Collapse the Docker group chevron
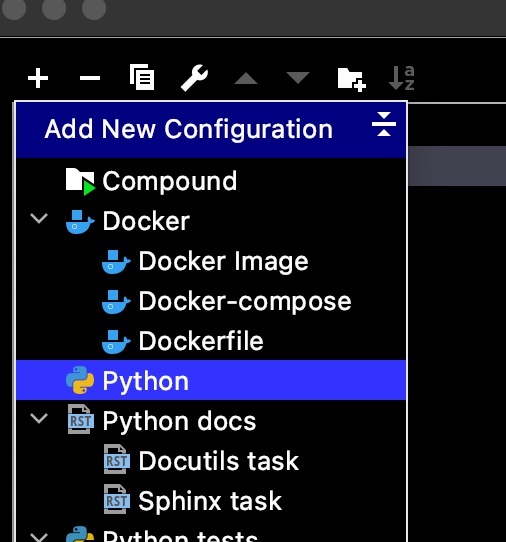This screenshot has width=506, height=542. pos(39,218)
